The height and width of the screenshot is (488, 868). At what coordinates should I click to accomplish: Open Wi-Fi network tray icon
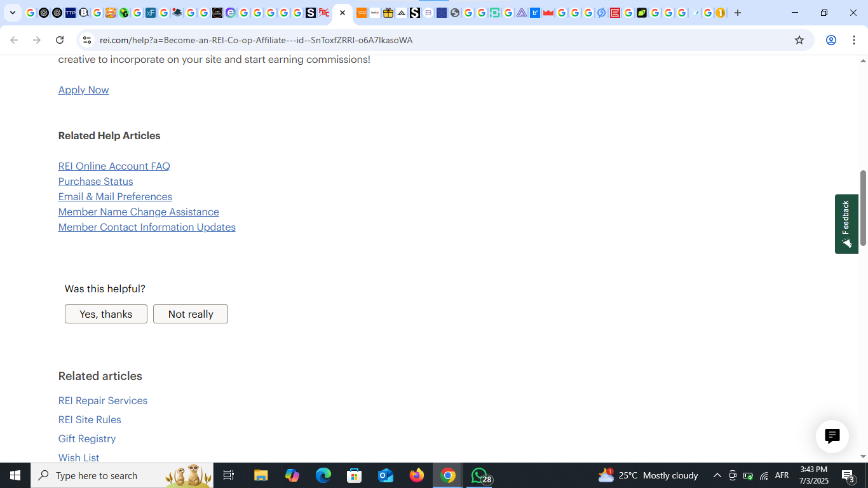(x=764, y=475)
